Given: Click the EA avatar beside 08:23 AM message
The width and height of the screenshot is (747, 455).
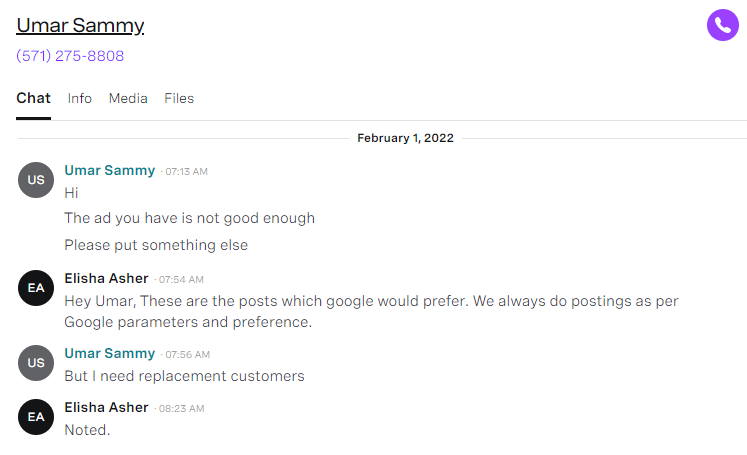Looking at the screenshot, I should pyautogui.click(x=36, y=416).
